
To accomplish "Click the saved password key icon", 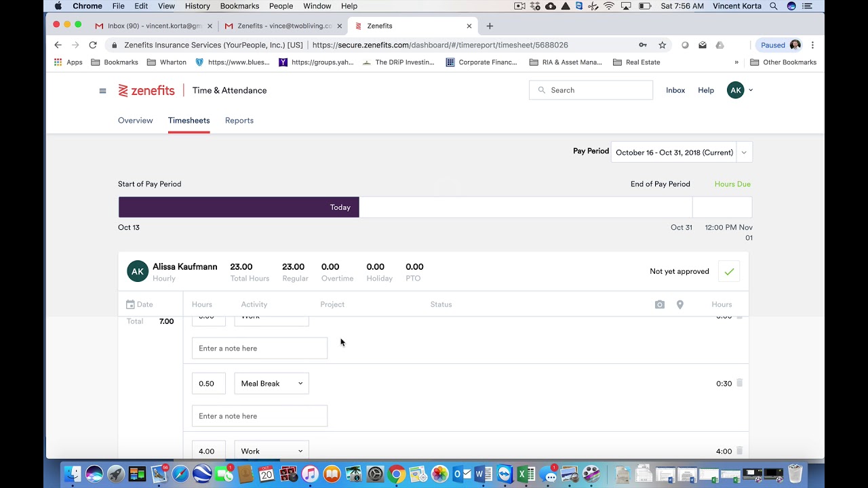I will (643, 45).
